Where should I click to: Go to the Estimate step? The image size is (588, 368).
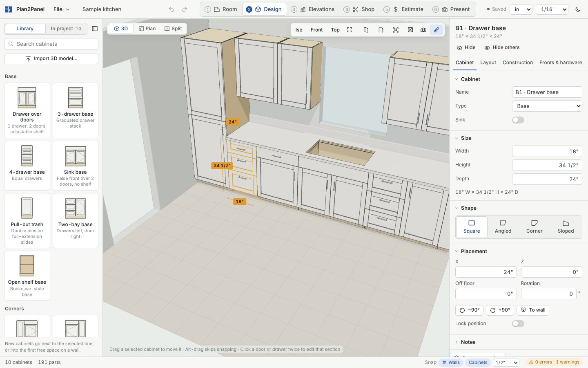point(403,9)
